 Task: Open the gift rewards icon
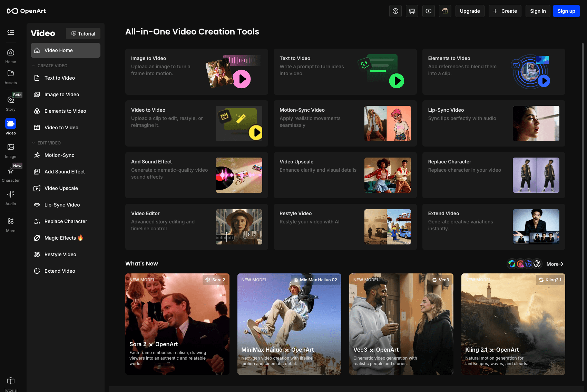445,11
